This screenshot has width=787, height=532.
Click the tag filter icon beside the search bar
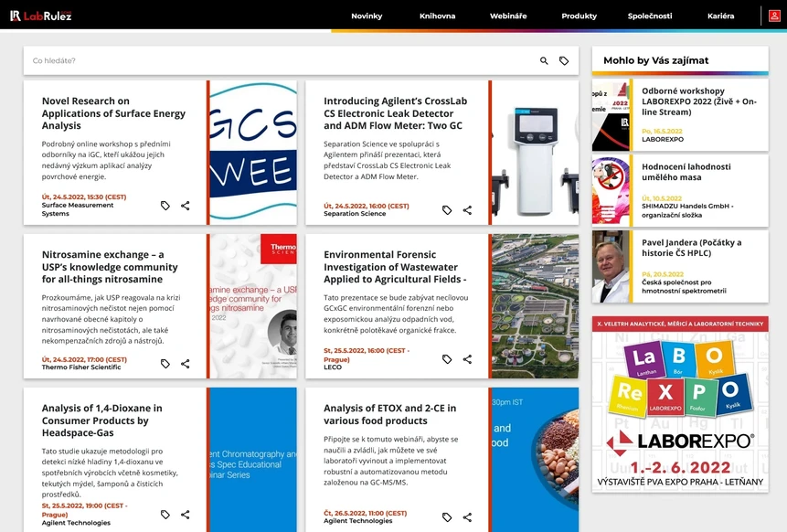point(564,60)
